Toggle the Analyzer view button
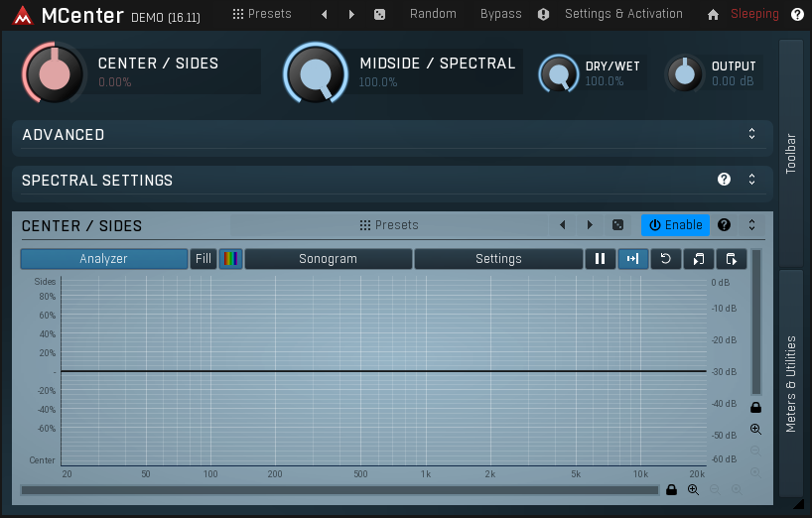The width and height of the screenshot is (812, 518). pyautogui.click(x=104, y=259)
